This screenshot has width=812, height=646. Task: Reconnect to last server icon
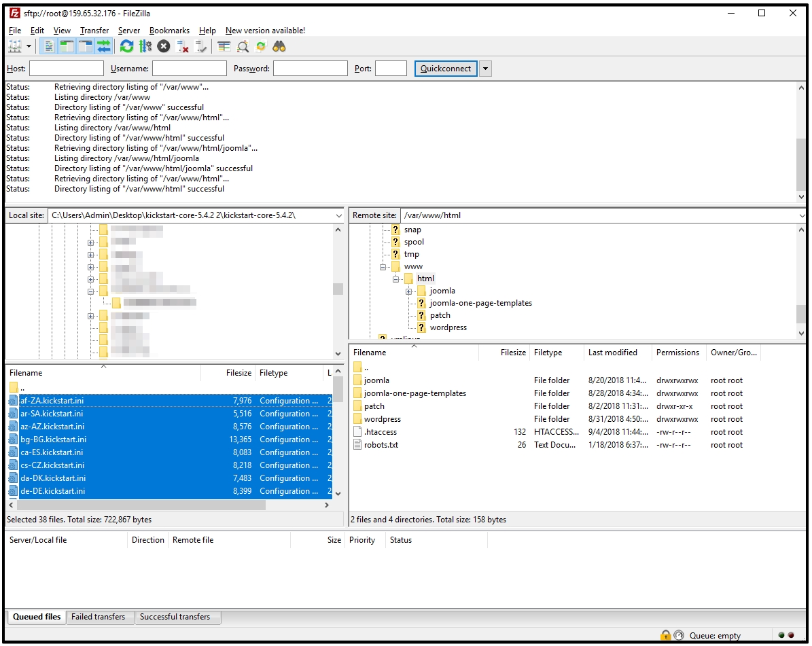pyautogui.click(x=201, y=47)
